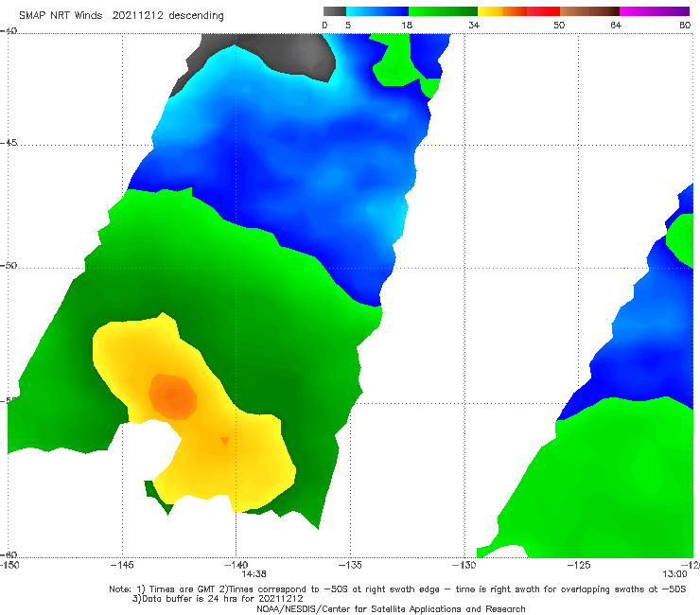The height and width of the screenshot is (615, 700).
Task: Click the longitude label '-135'
Action: [350, 566]
